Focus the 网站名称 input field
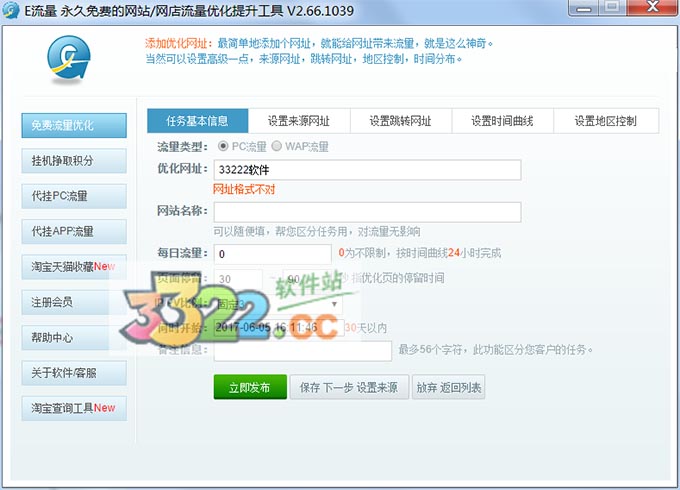This screenshot has height=490, width=680. point(367,212)
